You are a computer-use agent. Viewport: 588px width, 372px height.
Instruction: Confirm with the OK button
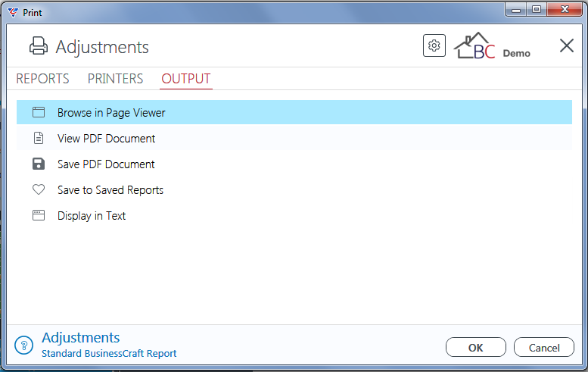pyautogui.click(x=476, y=347)
